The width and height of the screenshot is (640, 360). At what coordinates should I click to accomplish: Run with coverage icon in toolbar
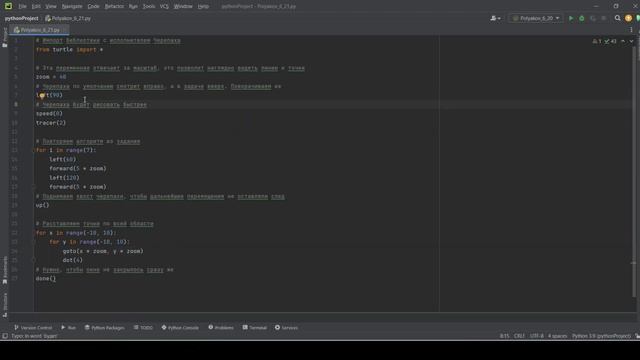point(593,18)
